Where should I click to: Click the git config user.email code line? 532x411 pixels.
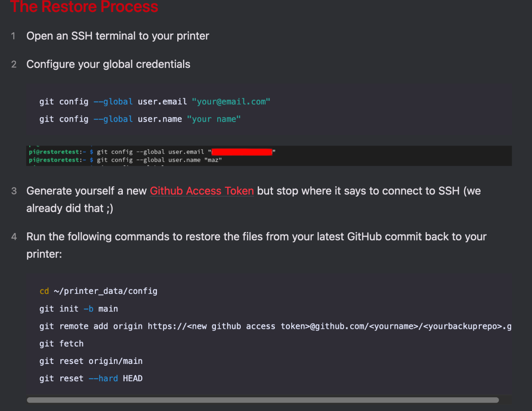(x=155, y=102)
